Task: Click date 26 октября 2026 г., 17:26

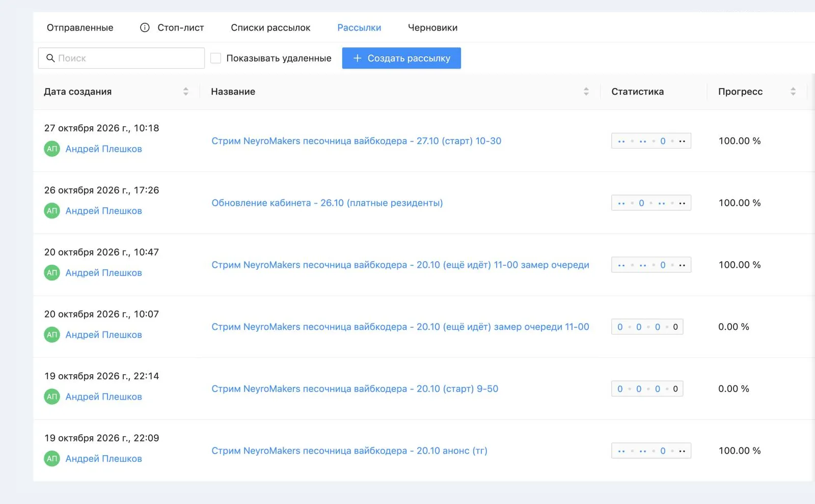Action: click(x=102, y=190)
